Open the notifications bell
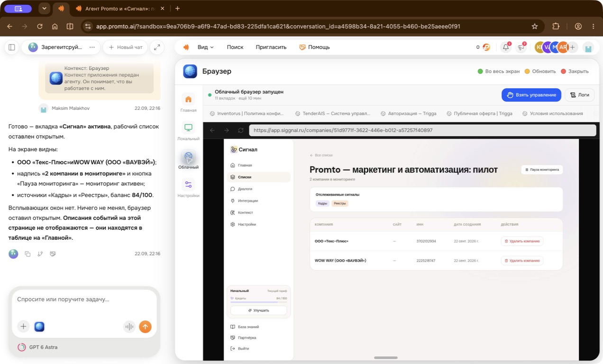Image resolution: width=603 pixels, height=364 pixels. click(x=506, y=47)
